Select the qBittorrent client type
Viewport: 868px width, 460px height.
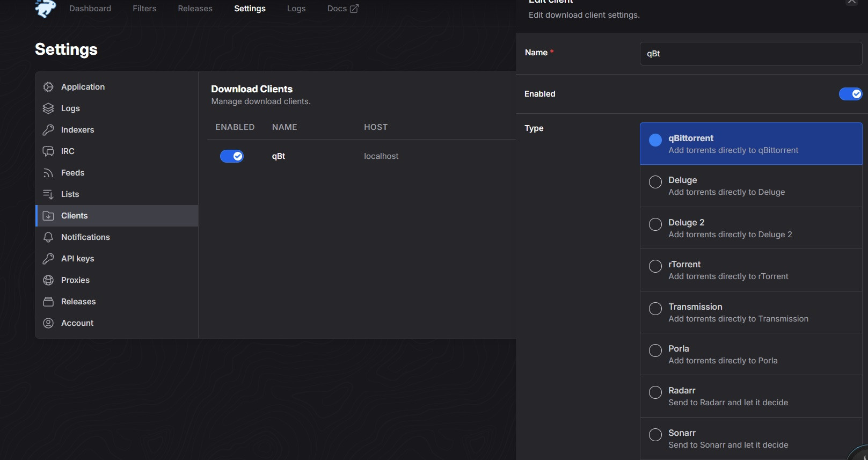751,144
